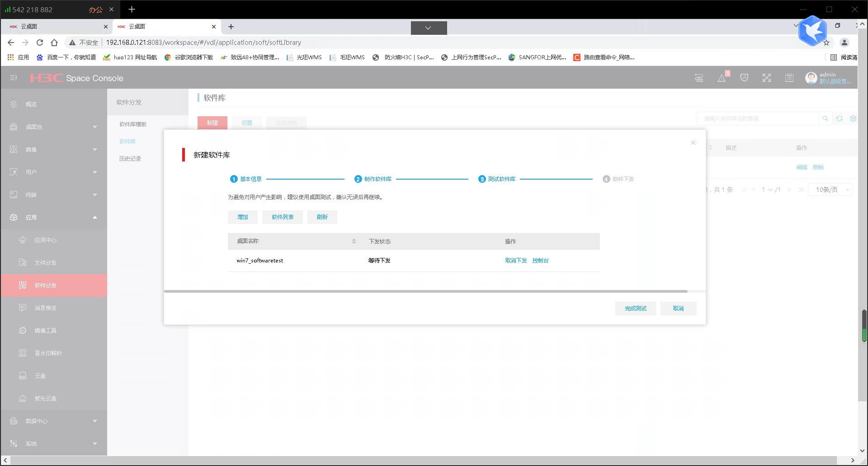This screenshot has width=868, height=466.
Task: Open 软件库模板 in the submenu
Action: 133,124
